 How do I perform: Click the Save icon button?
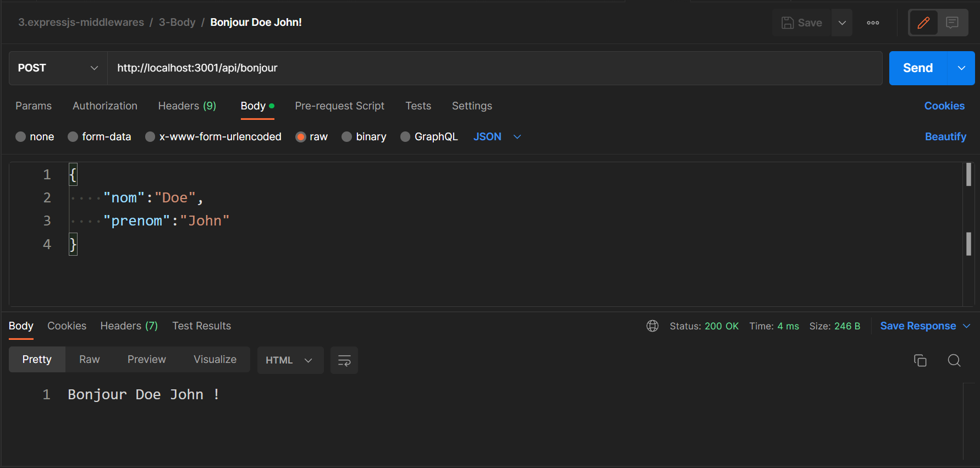802,23
